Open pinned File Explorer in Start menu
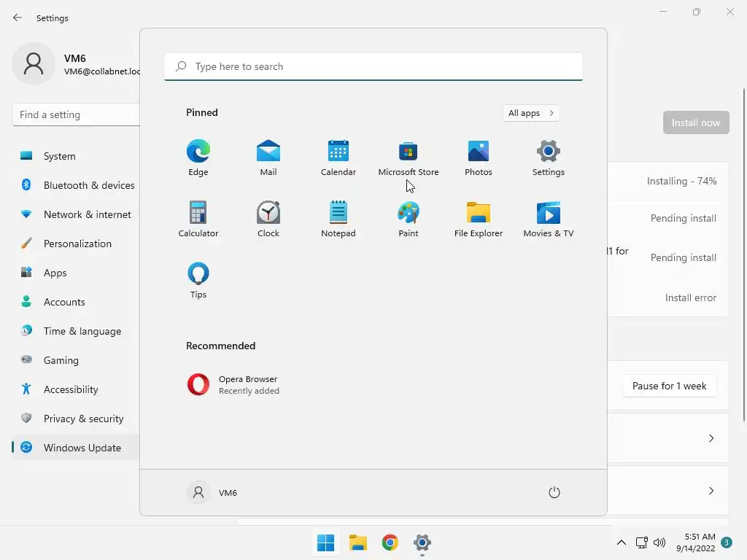The width and height of the screenshot is (747, 560). 479,219
